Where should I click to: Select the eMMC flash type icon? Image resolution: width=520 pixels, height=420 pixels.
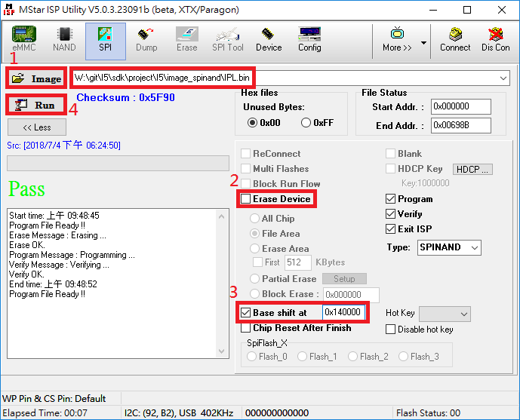coord(24,39)
